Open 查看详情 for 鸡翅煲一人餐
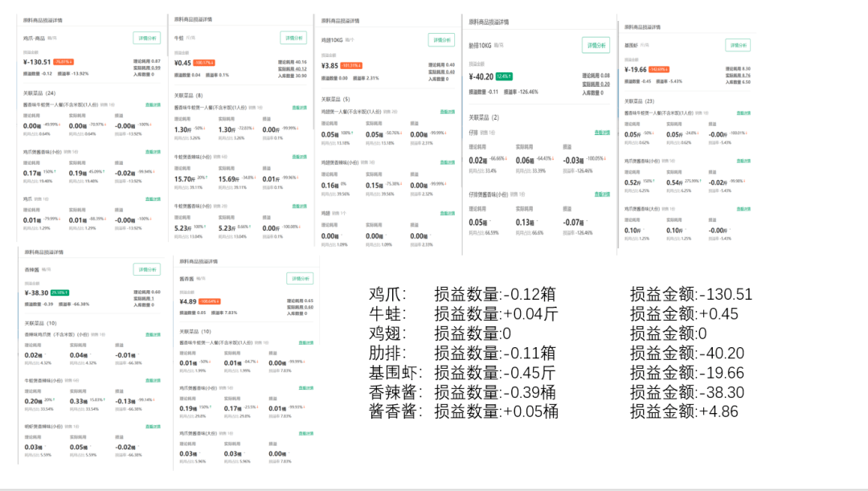Screen dimensions: 868x491 [x=446, y=112]
